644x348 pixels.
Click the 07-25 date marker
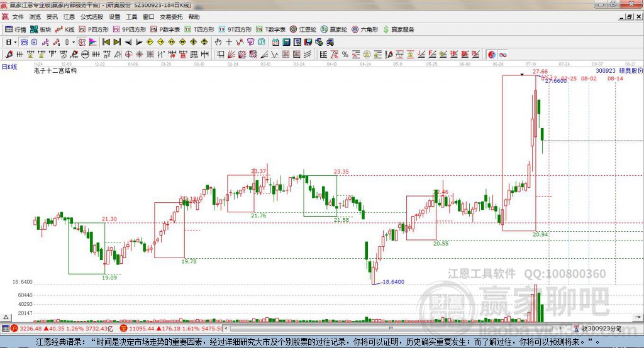(x=569, y=79)
